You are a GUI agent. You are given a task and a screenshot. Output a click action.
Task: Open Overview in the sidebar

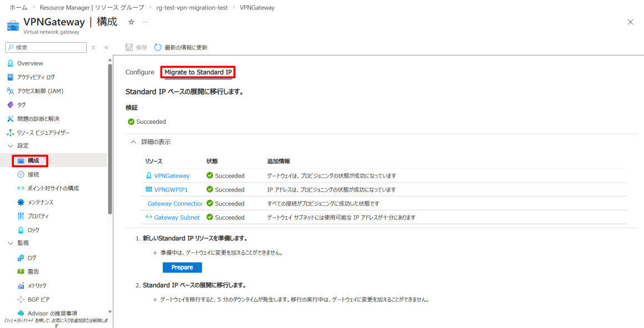pyautogui.click(x=29, y=63)
